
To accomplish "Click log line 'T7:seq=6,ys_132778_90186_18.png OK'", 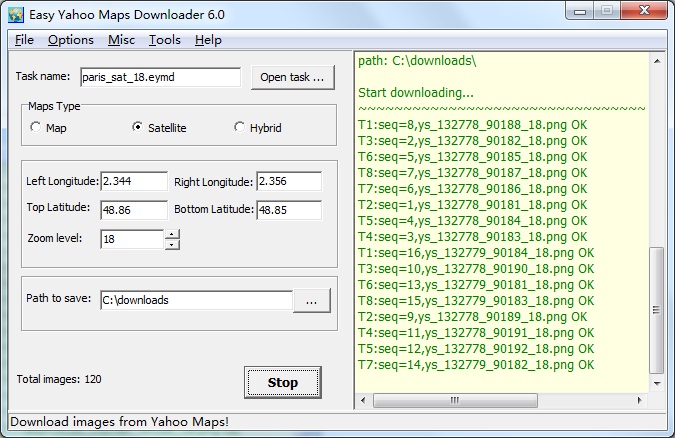I will [472, 189].
